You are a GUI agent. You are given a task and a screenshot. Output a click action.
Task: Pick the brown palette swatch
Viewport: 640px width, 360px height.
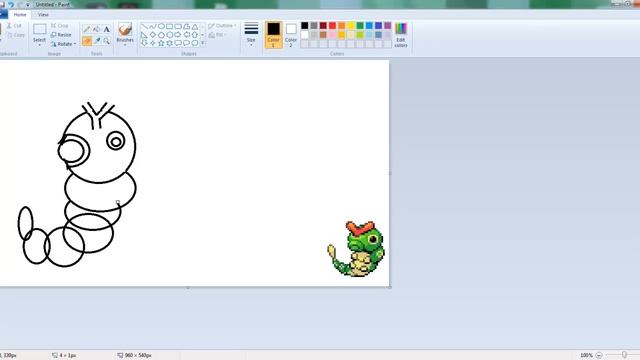tap(323, 35)
